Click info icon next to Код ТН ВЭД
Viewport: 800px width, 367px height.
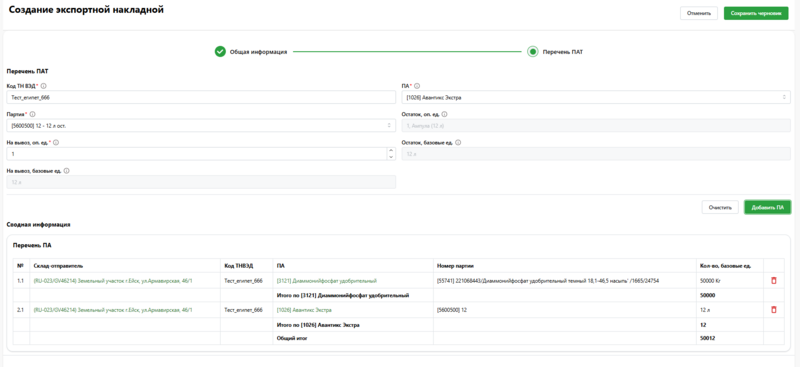43,86
